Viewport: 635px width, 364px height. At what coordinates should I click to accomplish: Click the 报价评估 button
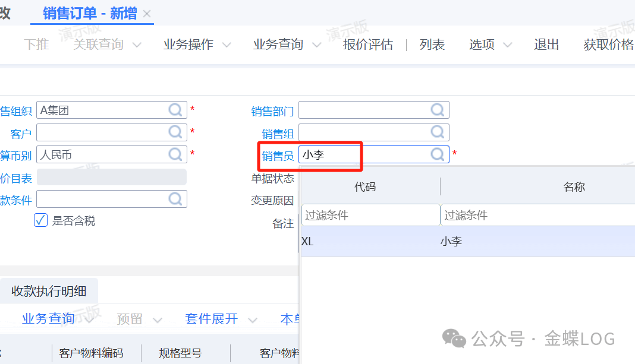point(367,45)
